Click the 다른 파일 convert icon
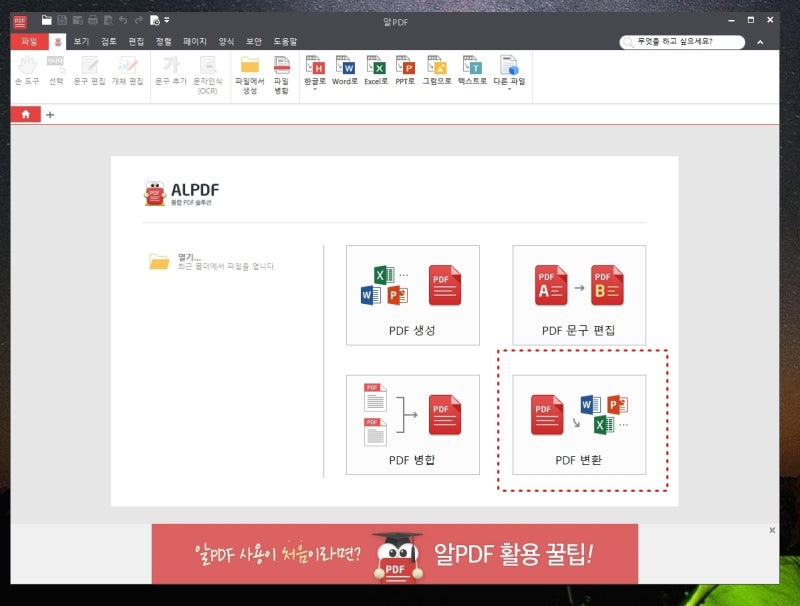The height and width of the screenshot is (606, 800). click(509, 70)
